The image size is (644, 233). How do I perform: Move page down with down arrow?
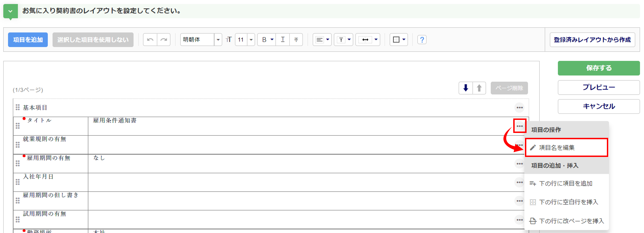pos(466,88)
